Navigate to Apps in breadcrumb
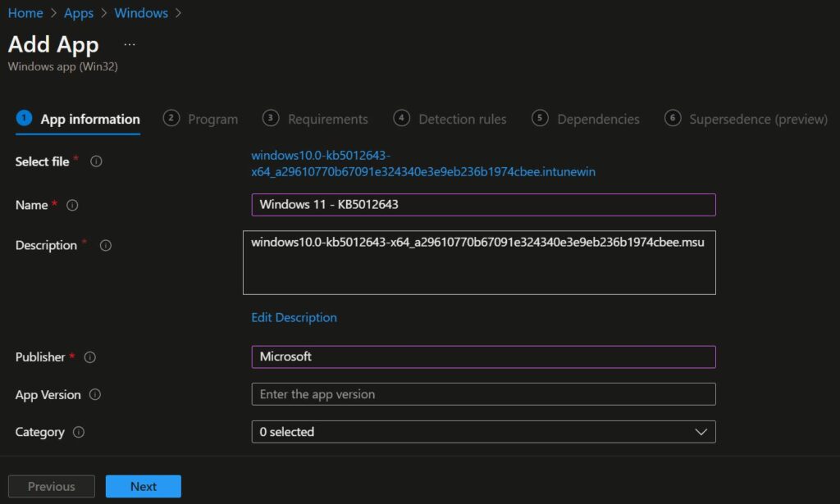 (79, 13)
